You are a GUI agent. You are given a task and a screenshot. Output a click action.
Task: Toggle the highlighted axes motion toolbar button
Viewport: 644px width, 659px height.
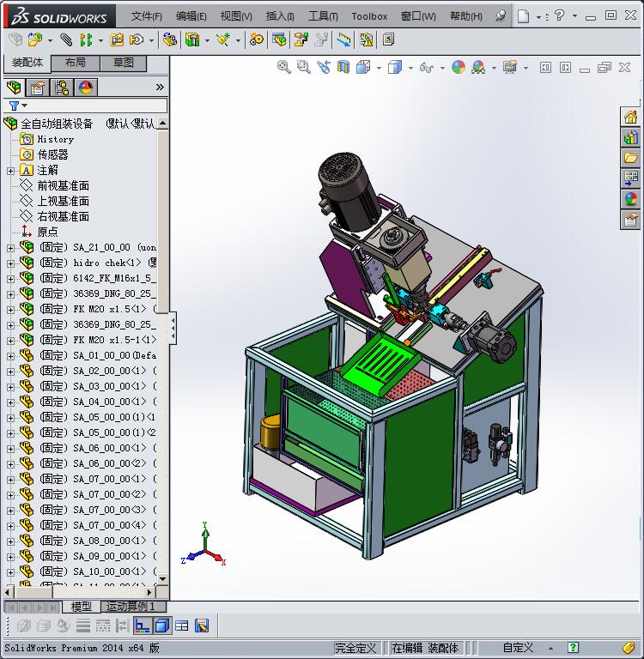pos(143,626)
